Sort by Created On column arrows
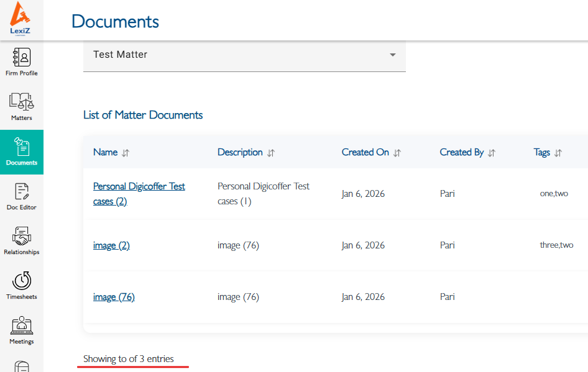The width and height of the screenshot is (588, 372). pos(397,153)
